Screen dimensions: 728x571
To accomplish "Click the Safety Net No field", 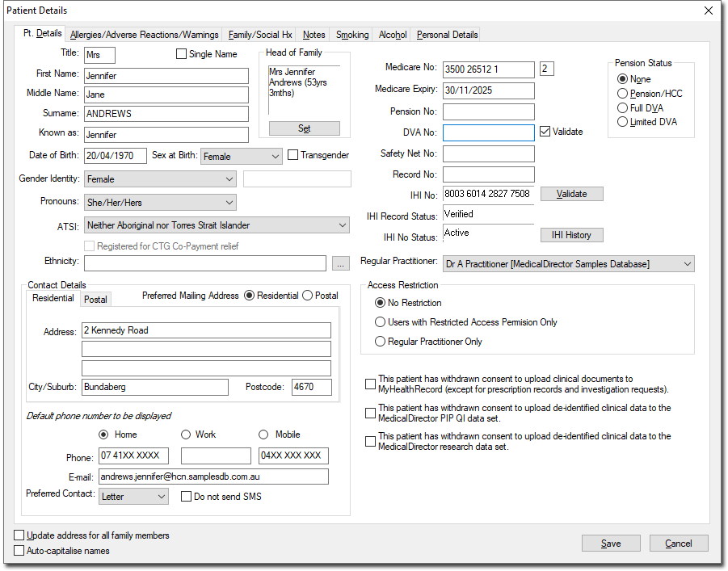I will 488,153.
